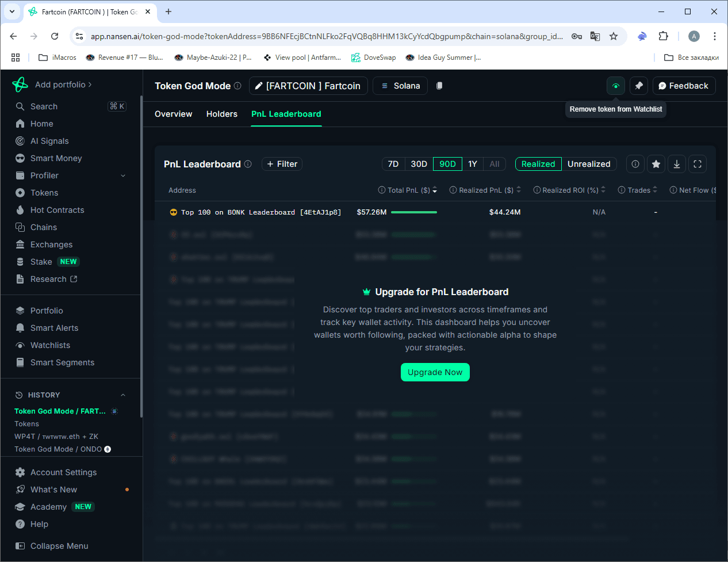Bookmark this page with star icon
728x562 pixels.
click(614, 36)
